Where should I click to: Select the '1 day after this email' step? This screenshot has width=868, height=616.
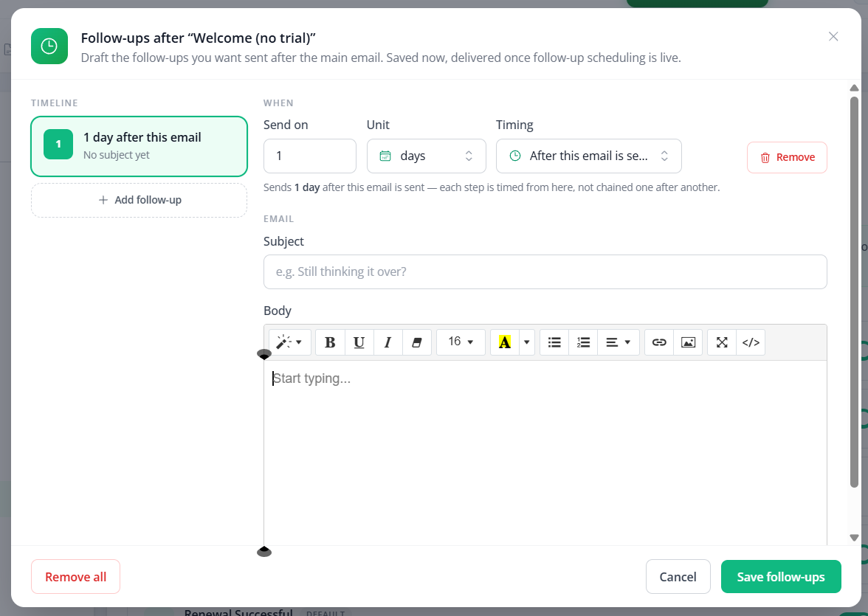click(139, 146)
